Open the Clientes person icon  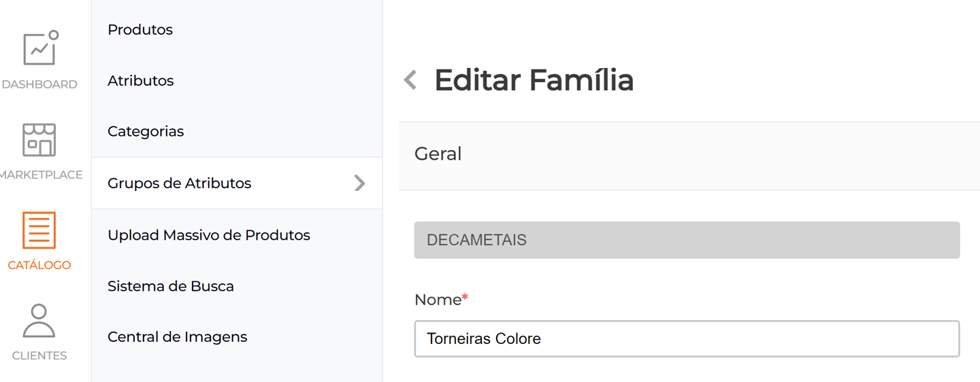39,321
